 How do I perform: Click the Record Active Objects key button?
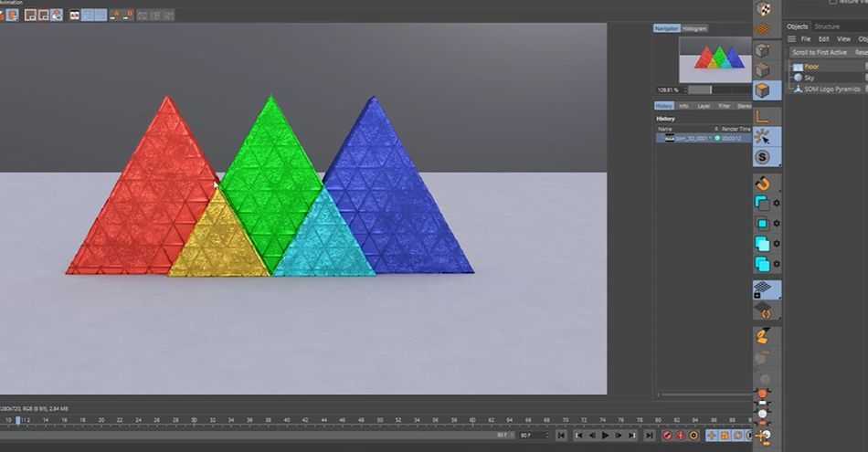[x=667, y=436]
